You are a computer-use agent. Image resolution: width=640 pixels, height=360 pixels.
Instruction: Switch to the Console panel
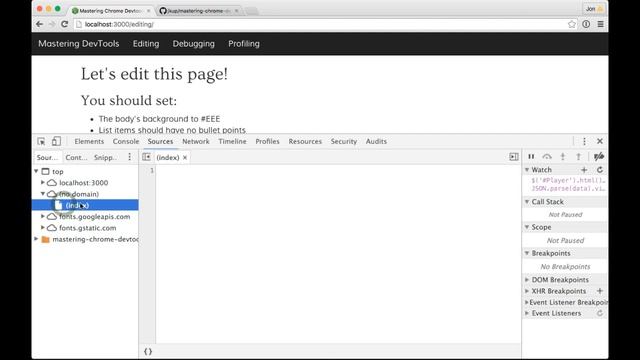(126, 141)
